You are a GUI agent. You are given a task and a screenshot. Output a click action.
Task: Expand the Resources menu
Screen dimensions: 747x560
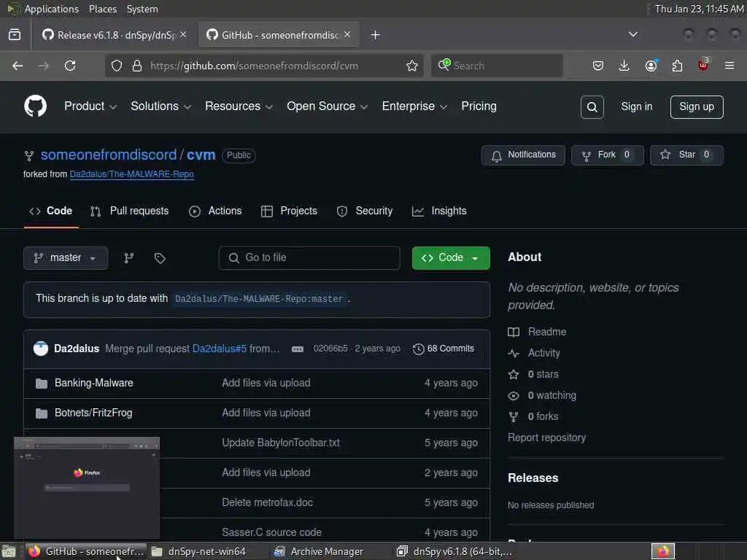click(x=239, y=106)
